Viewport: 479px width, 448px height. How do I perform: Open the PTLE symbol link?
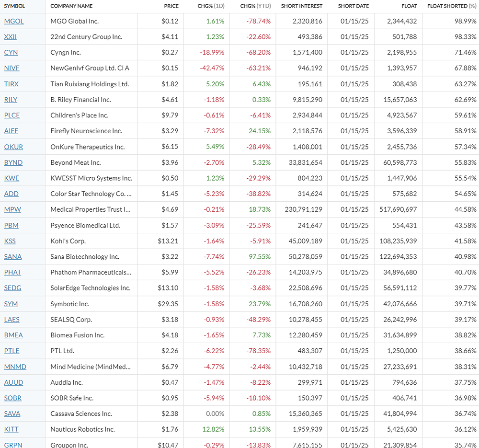[x=11, y=351]
